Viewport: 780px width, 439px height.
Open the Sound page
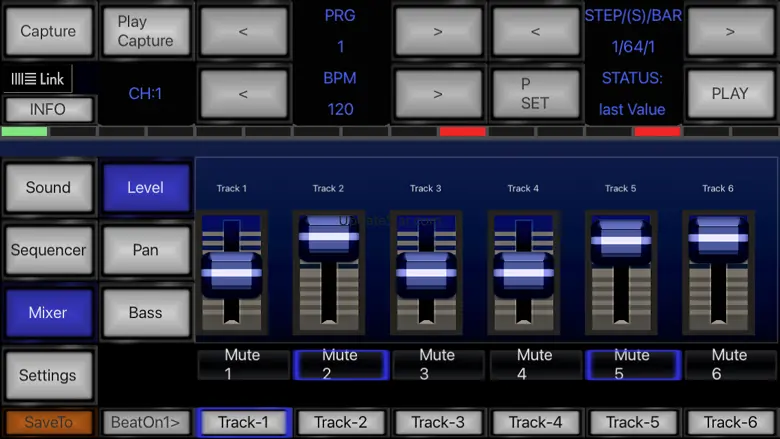click(48, 187)
